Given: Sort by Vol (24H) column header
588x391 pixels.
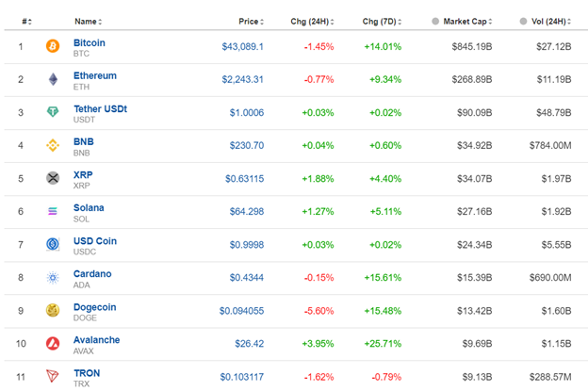Looking at the screenshot, I should click(551, 22).
